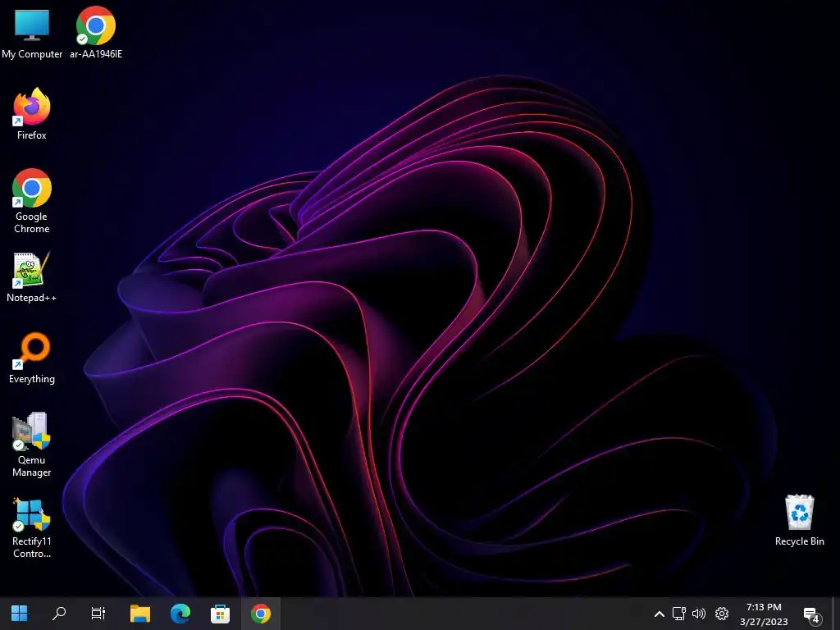Click the 'My Computer' label text

(32, 54)
